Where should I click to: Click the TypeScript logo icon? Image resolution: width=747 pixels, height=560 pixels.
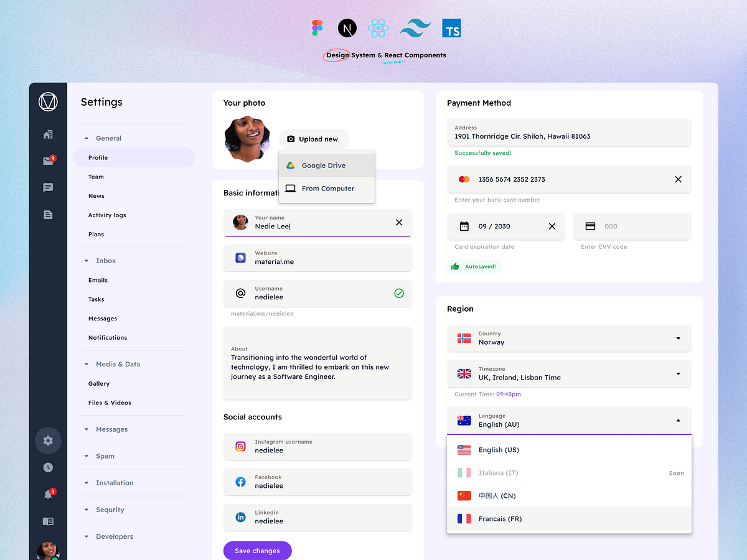coord(451,27)
